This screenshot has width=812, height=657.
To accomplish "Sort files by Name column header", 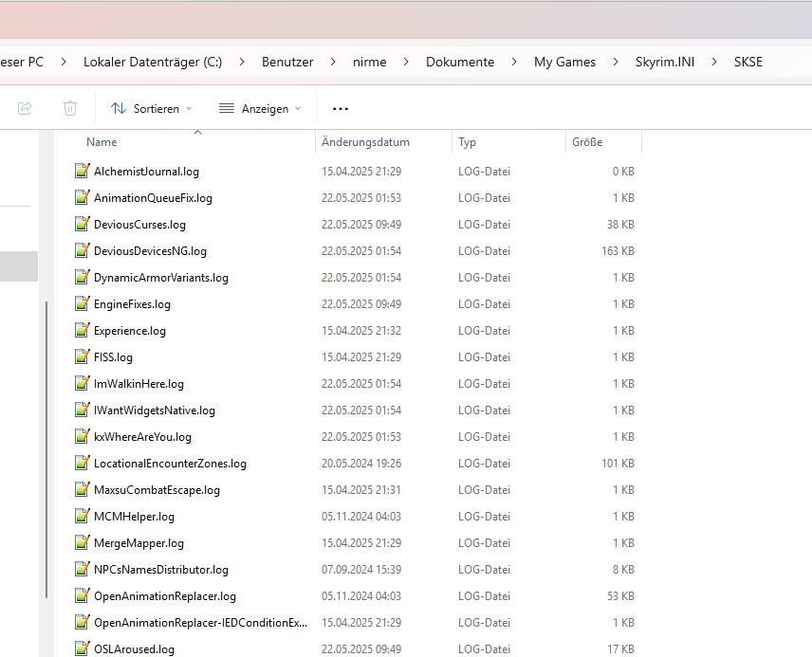I will [101, 142].
